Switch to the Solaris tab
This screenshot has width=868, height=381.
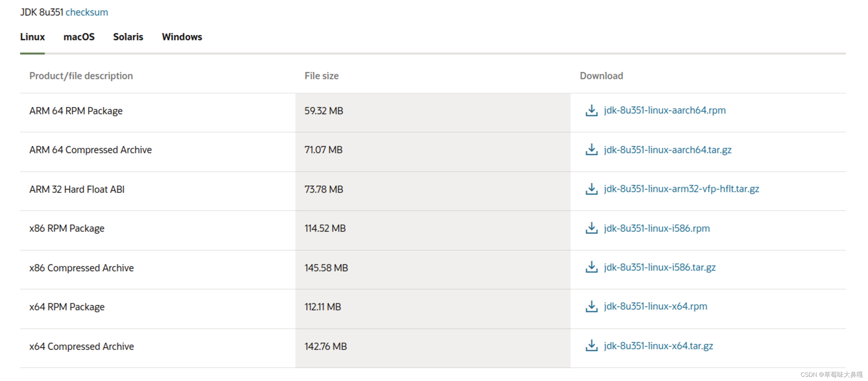tap(128, 37)
